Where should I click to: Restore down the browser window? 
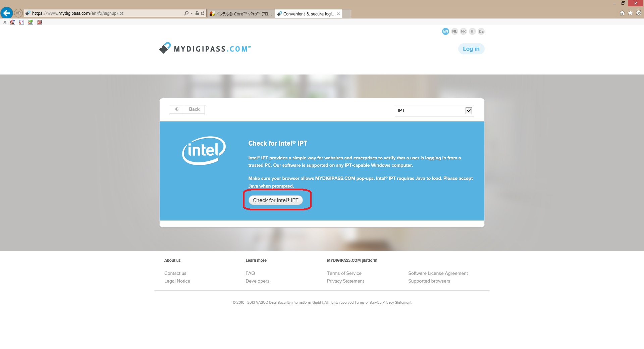click(623, 3)
